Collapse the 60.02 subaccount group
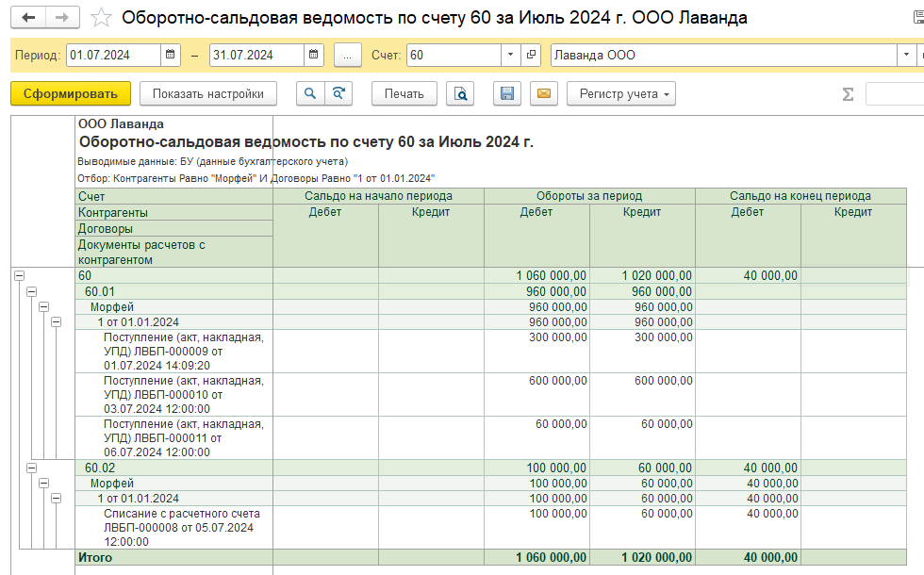 tap(32, 468)
